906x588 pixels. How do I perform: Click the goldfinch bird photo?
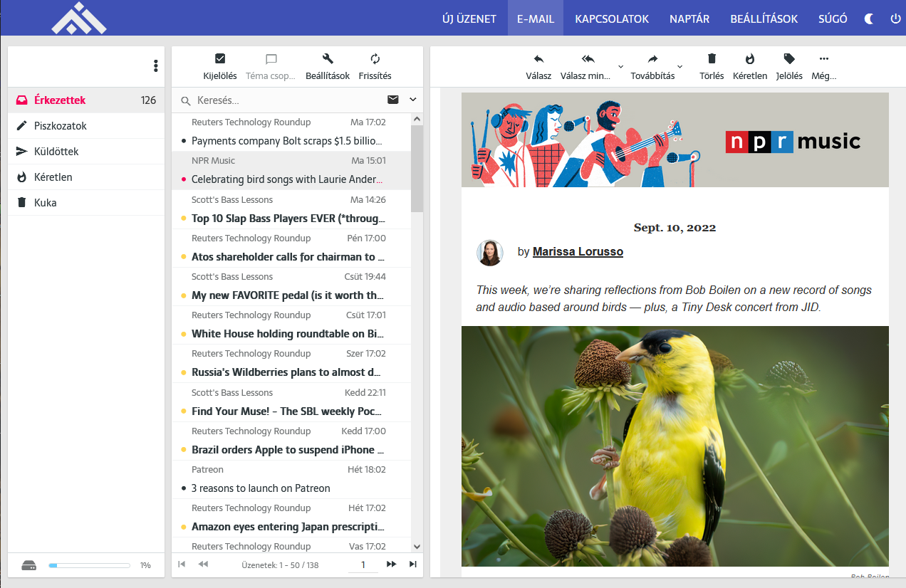click(675, 446)
